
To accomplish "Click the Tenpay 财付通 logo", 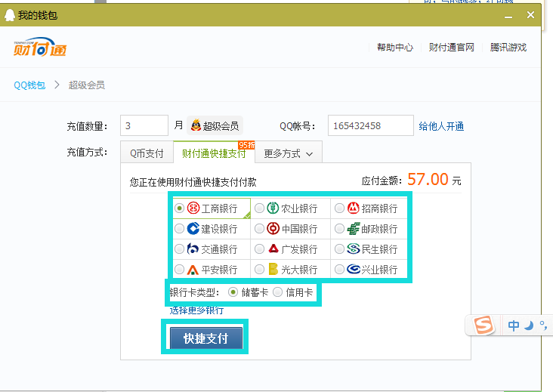I will click(40, 47).
